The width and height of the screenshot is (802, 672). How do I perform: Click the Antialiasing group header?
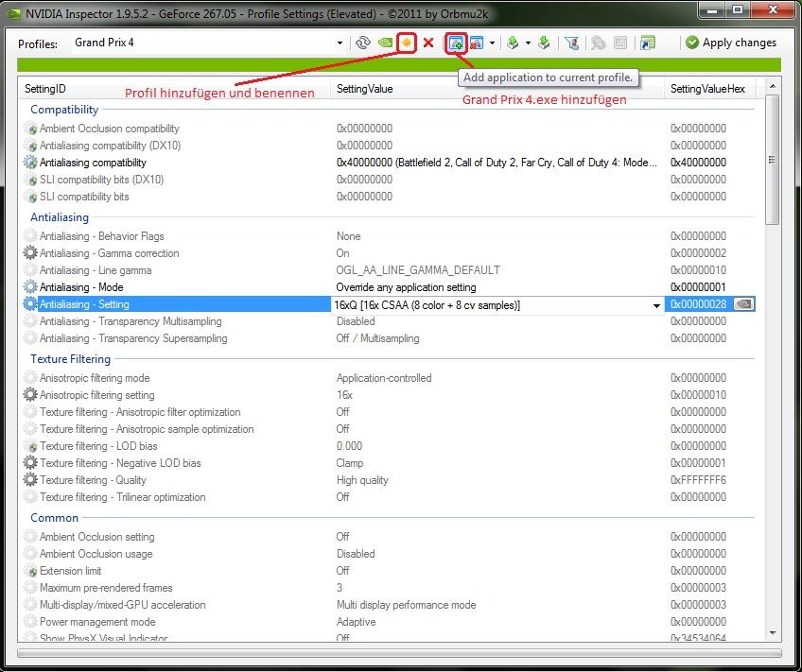point(60,217)
